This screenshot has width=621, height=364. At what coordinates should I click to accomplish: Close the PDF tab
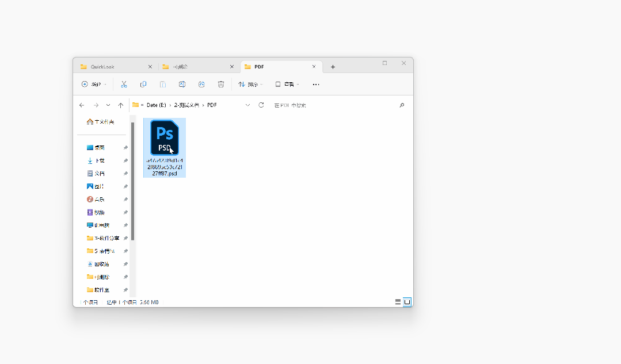pos(314,67)
